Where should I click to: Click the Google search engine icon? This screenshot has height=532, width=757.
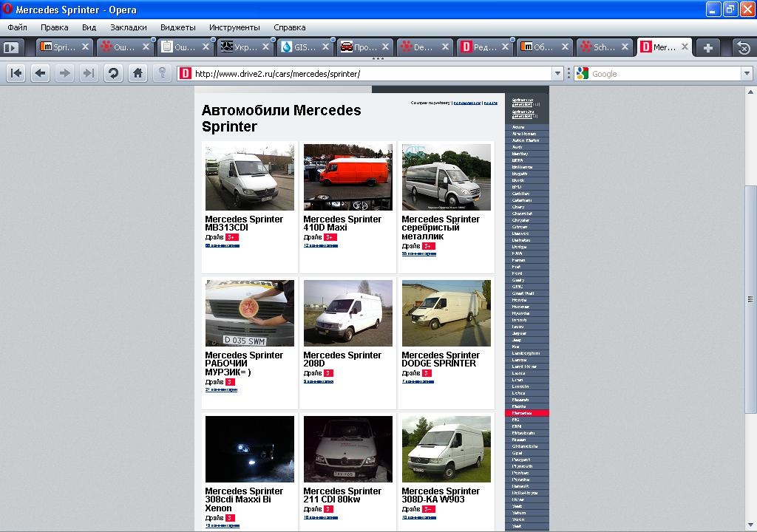(x=583, y=73)
